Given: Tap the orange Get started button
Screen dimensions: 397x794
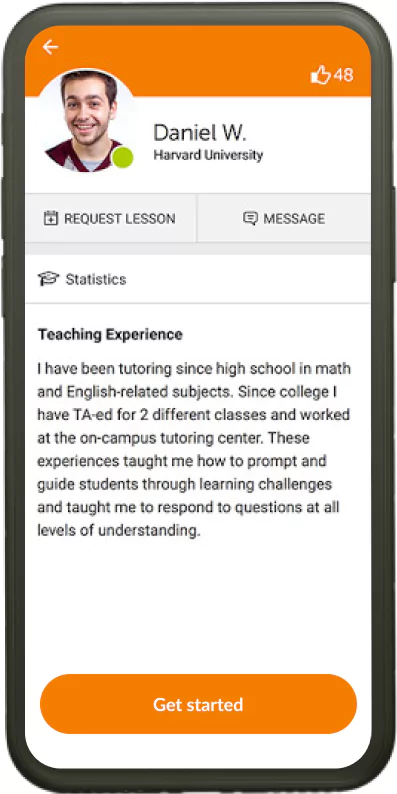Looking at the screenshot, I should coord(198,704).
